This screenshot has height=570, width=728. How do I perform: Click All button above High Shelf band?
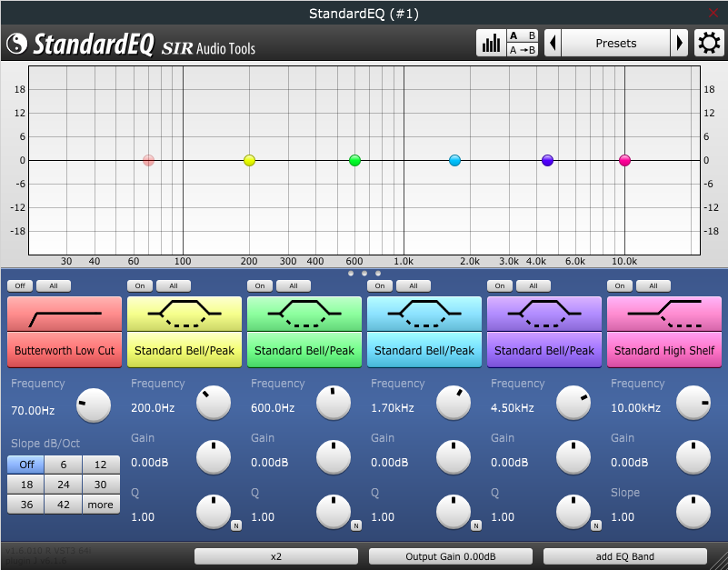(x=653, y=285)
